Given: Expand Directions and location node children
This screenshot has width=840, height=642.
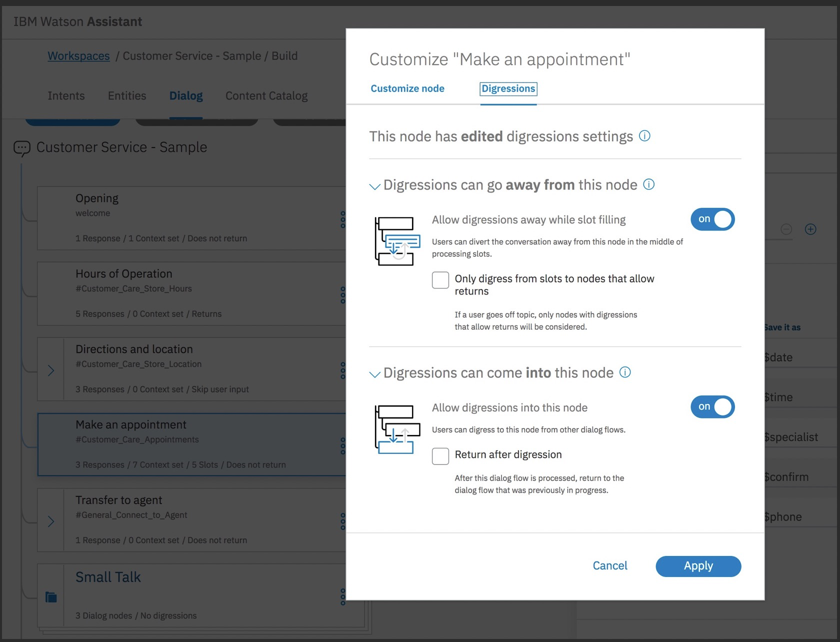Looking at the screenshot, I should tap(51, 370).
